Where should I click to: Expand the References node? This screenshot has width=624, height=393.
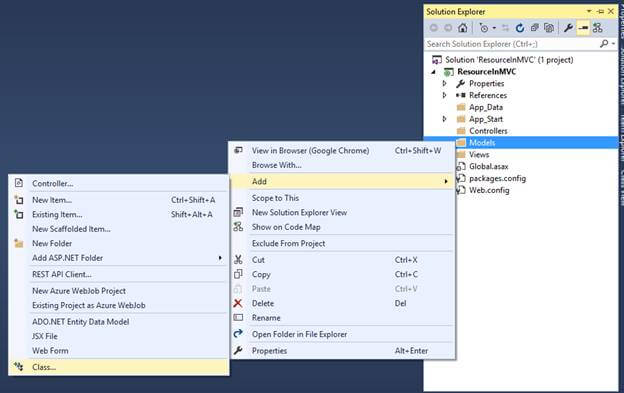point(445,95)
